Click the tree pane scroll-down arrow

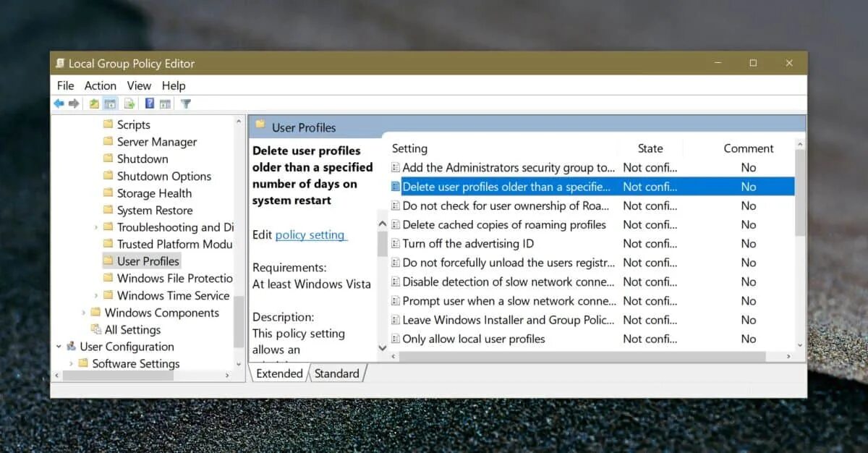(x=239, y=363)
